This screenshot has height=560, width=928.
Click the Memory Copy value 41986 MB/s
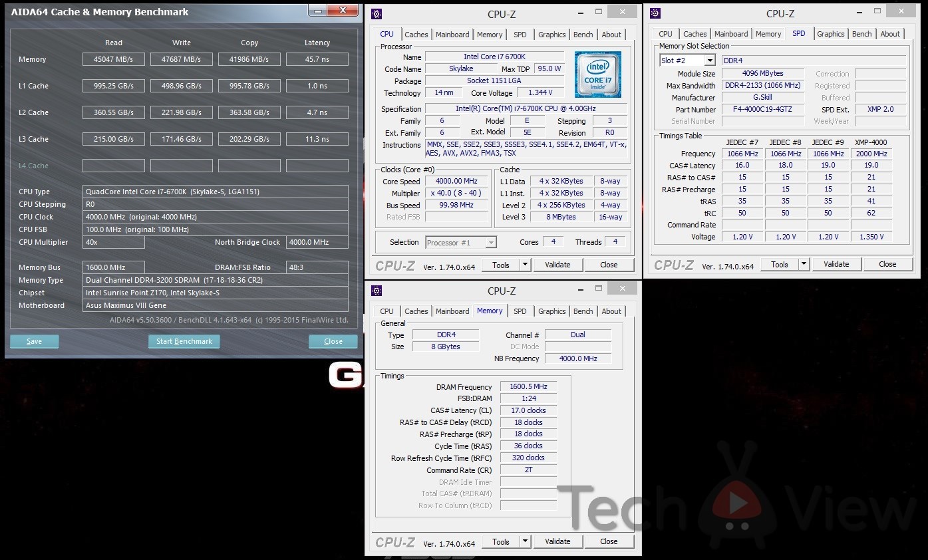pyautogui.click(x=249, y=59)
